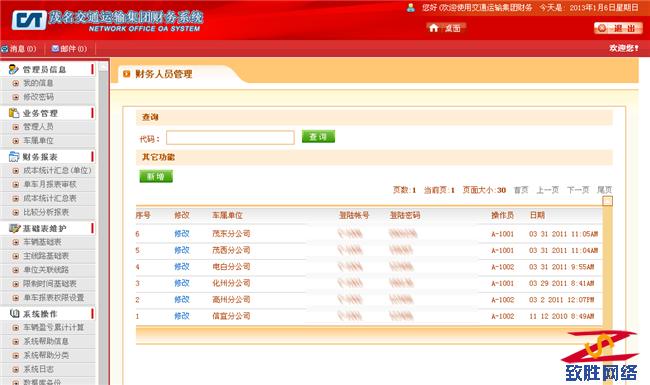
Task: Open the 邮件 mail envelope icon
Action: click(x=55, y=48)
